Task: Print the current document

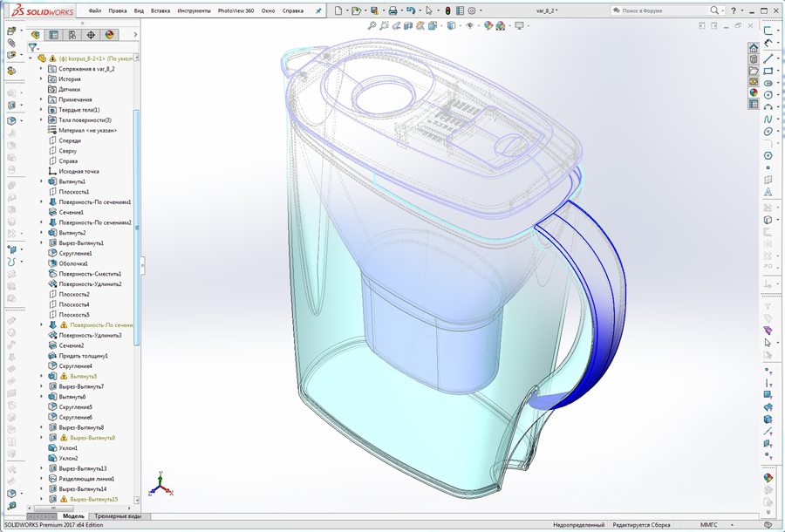Action: pyautogui.click(x=393, y=10)
